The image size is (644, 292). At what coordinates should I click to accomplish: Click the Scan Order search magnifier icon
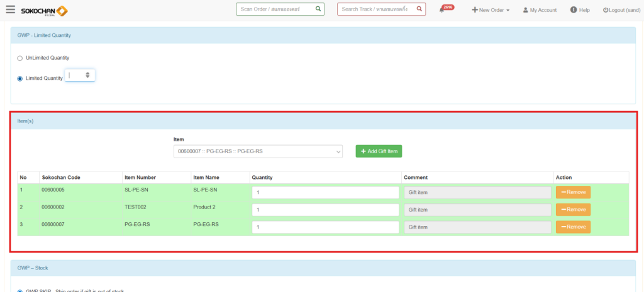(318, 9)
